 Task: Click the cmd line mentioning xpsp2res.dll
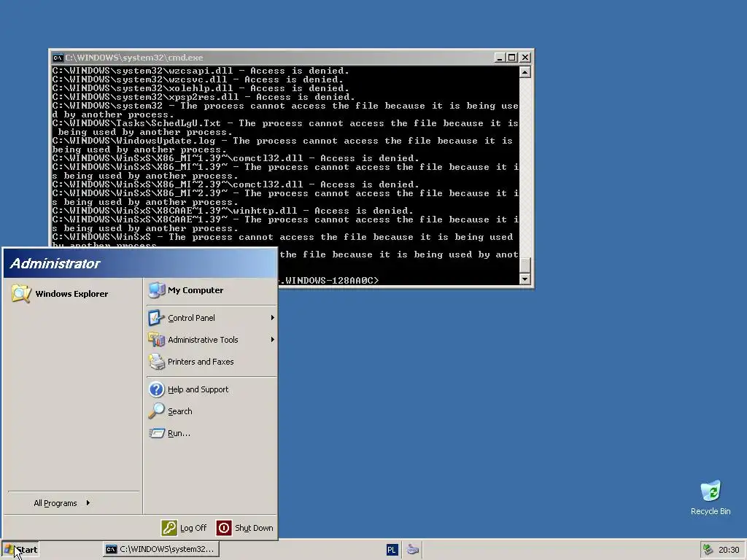204,97
